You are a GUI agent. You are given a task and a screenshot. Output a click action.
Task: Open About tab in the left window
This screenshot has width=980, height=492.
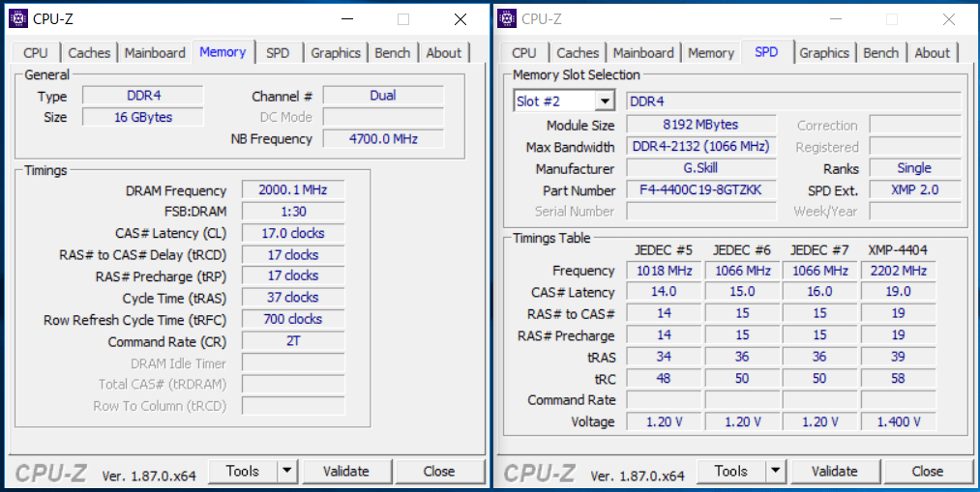point(444,53)
